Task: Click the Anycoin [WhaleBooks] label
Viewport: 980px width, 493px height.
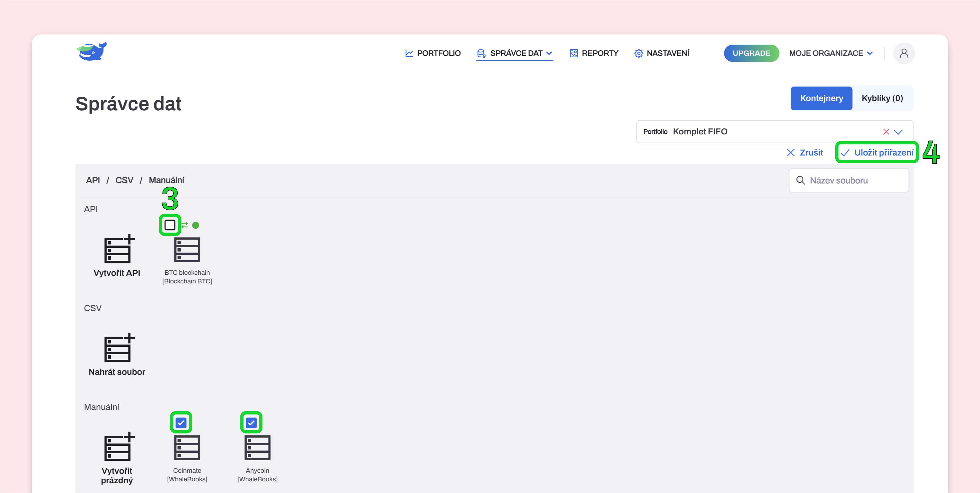Action: click(x=257, y=475)
